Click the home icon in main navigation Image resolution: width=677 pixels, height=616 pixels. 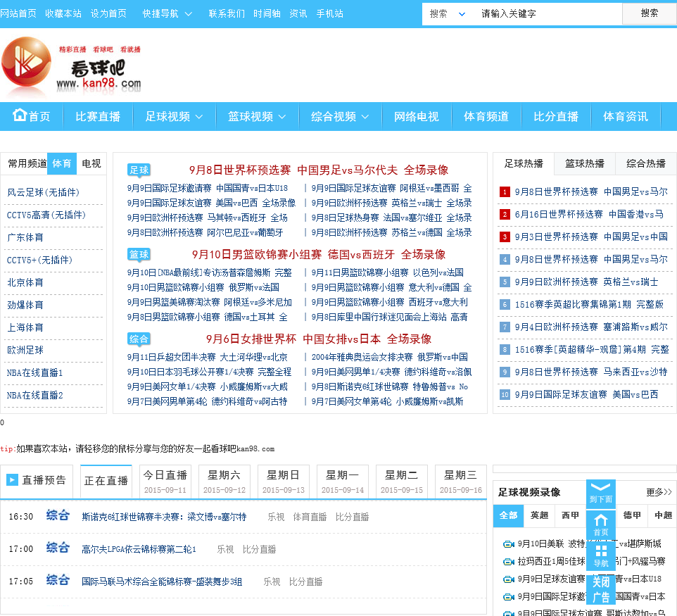point(20,115)
